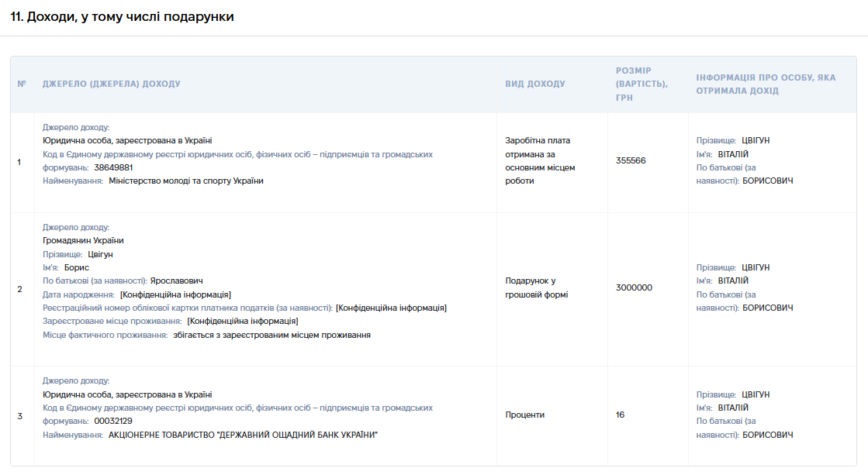Click 'Громадянин України' source text

point(83,240)
